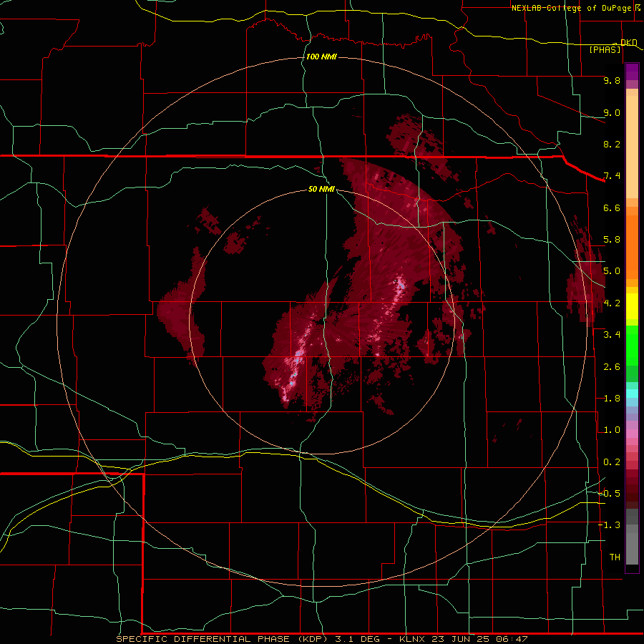Click the 4.2 scale value
Viewport: 644px width, 644px height.
tap(612, 303)
